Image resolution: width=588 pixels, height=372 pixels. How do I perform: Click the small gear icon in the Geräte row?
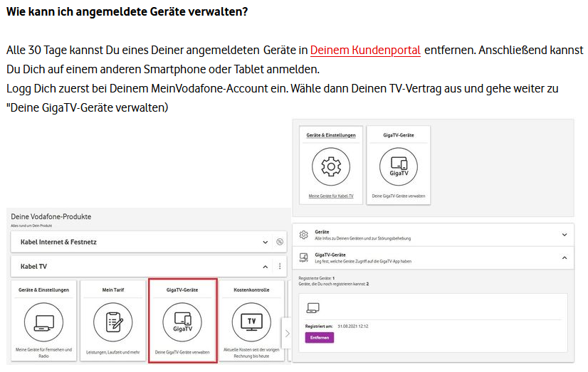pos(303,235)
